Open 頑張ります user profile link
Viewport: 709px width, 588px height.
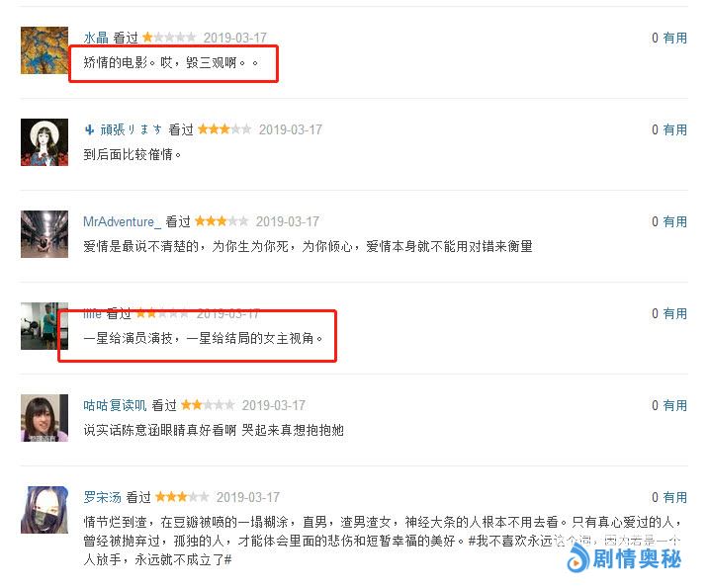(x=131, y=129)
